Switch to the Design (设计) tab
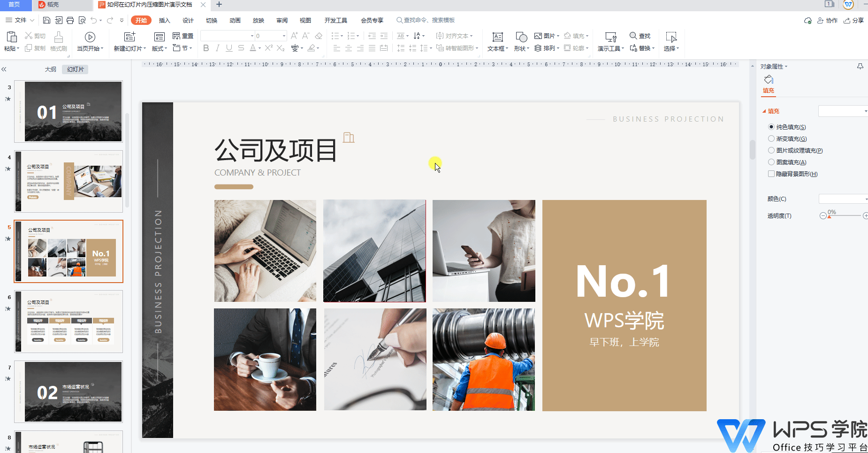The height and width of the screenshot is (453, 868). [x=188, y=20]
